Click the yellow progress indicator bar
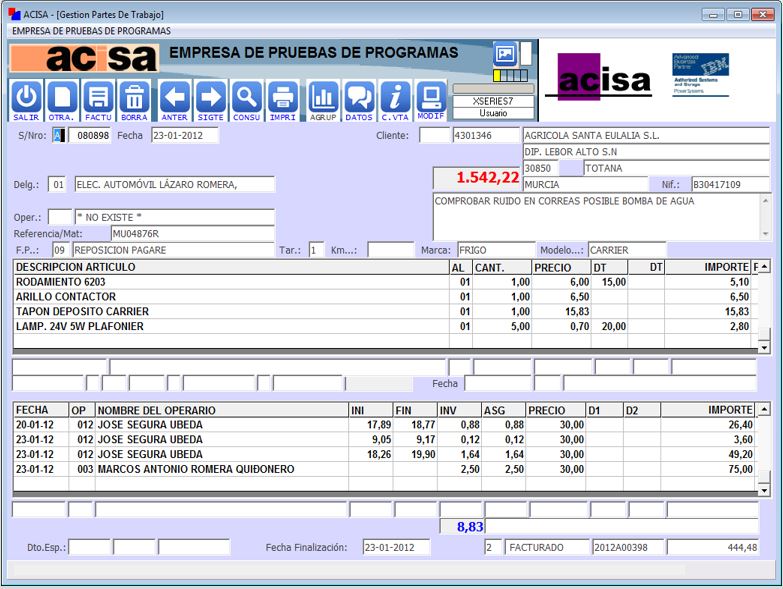783x589 pixels. [510, 75]
